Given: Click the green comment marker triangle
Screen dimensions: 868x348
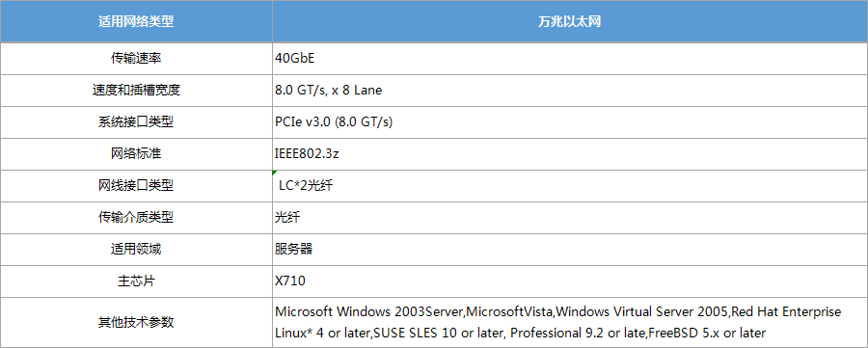Looking at the screenshot, I should click(275, 173).
